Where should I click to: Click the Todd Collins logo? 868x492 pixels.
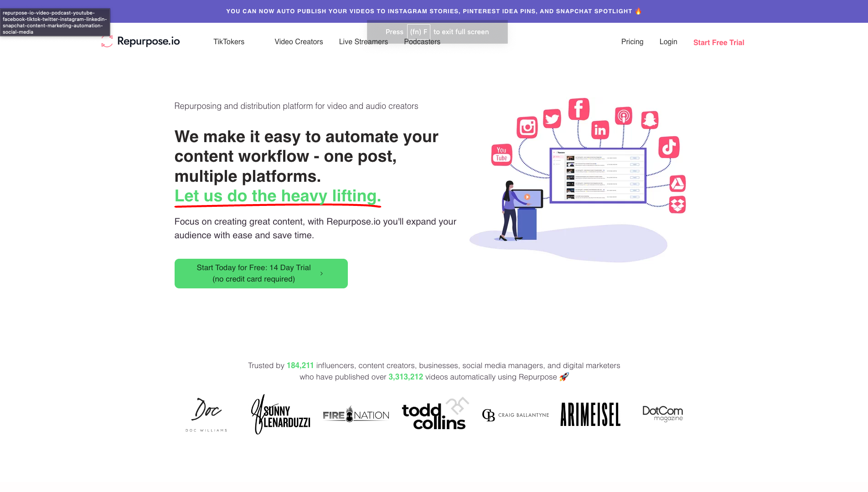(x=434, y=415)
